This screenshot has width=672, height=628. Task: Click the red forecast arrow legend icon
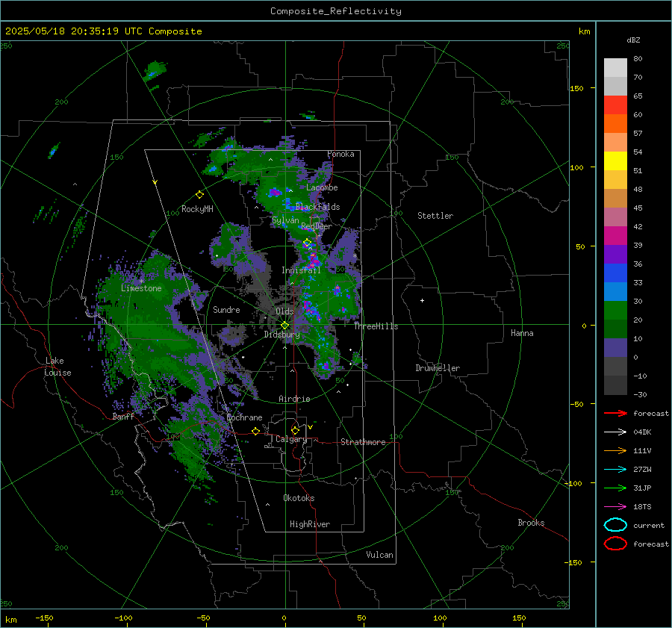pos(615,413)
